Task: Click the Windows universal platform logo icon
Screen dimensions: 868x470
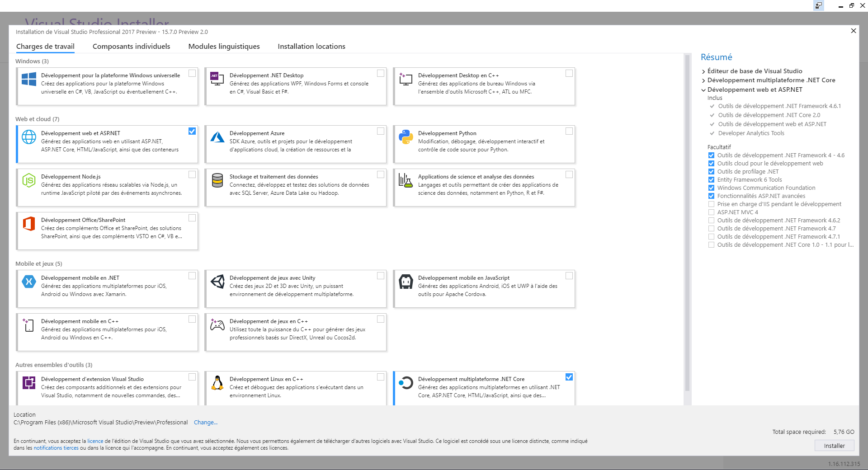Action: point(29,79)
